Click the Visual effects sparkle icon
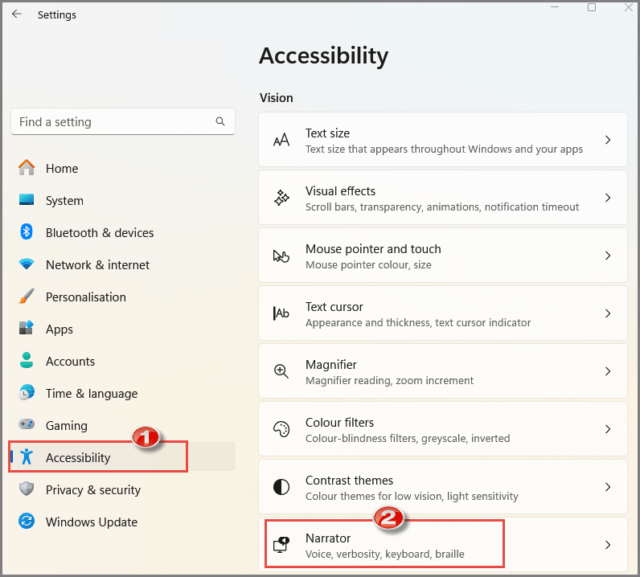Image resolution: width=640 pixels, height=577 pixels. click(x=281, y=198)
